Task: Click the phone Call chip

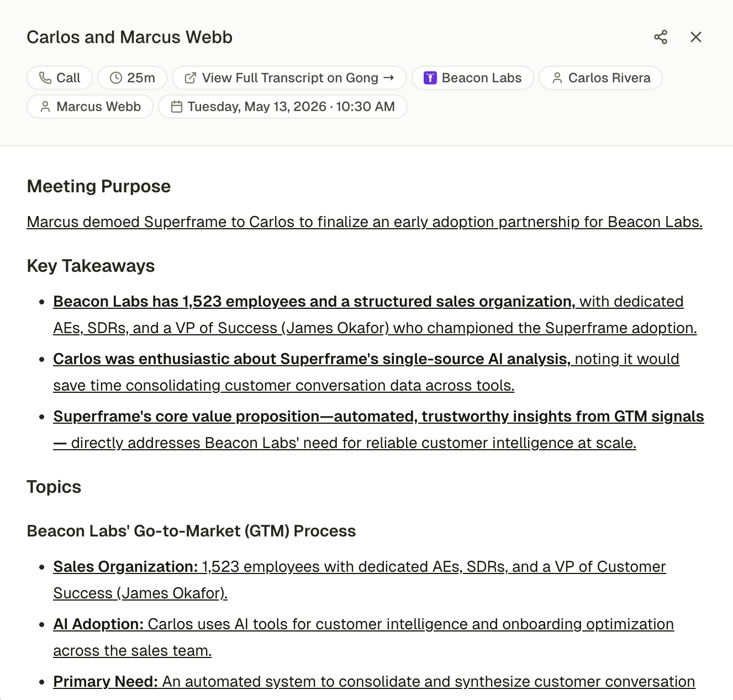Action: [x=60, y=78]
